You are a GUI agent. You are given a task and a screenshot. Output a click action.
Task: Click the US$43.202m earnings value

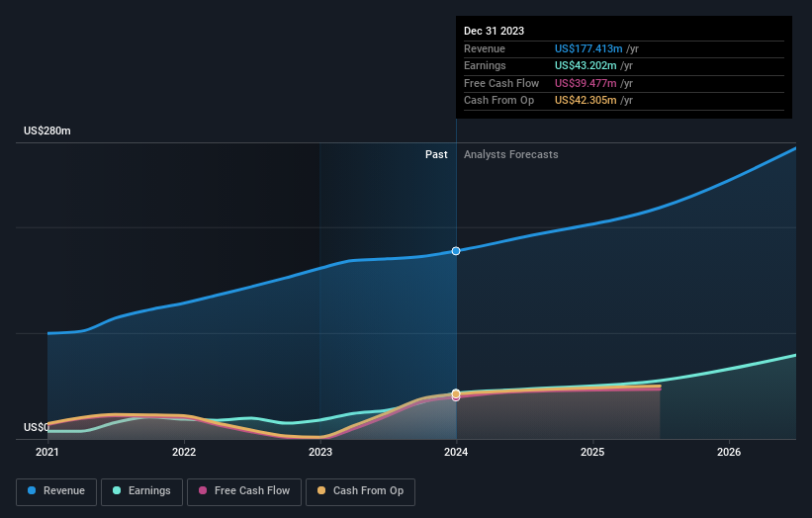click(x=586, y=65)
